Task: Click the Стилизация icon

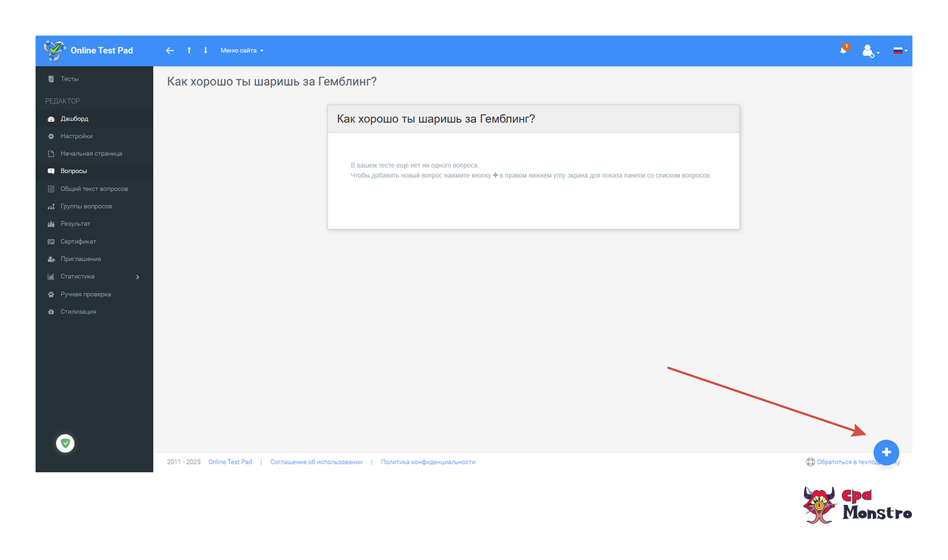Action: (x=51, y=312)
